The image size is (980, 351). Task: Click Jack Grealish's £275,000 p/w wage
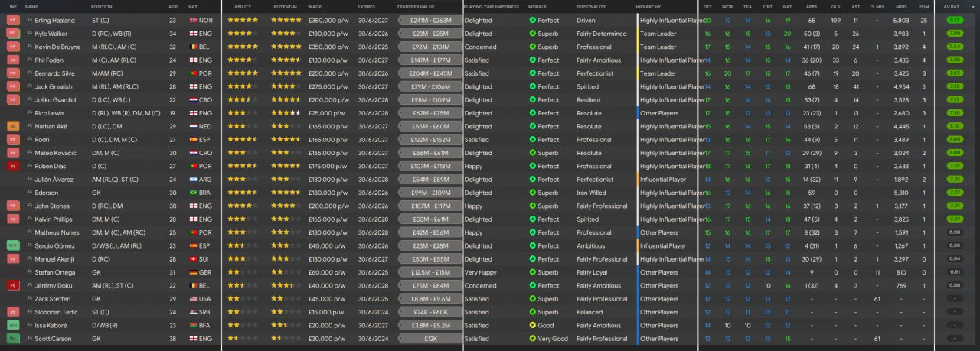[x=328, y=87]
